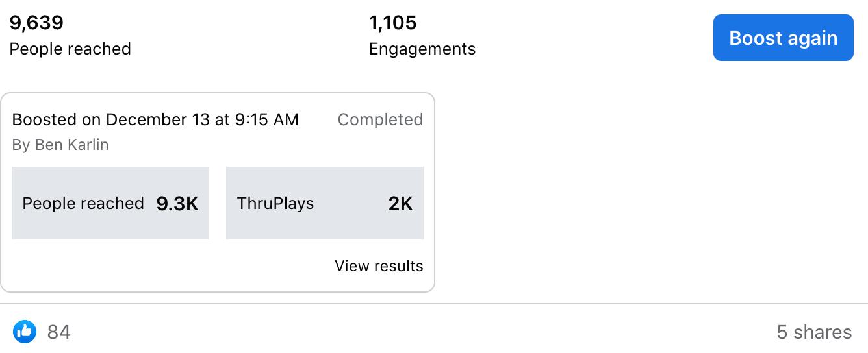The height and width of the screenshot is (353, 868).
Task: Click the By Ben Karlin text
Action: [60, 145]
